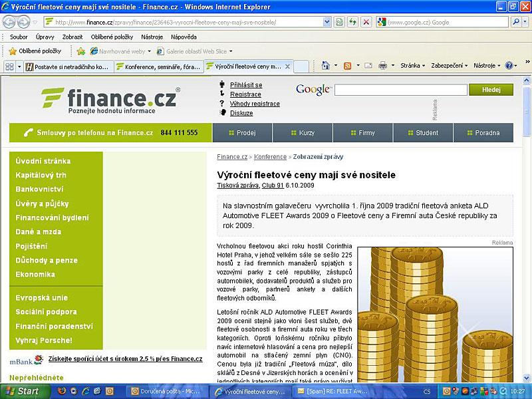
Task: Click the gold coins article image
Action: point(436,315)
